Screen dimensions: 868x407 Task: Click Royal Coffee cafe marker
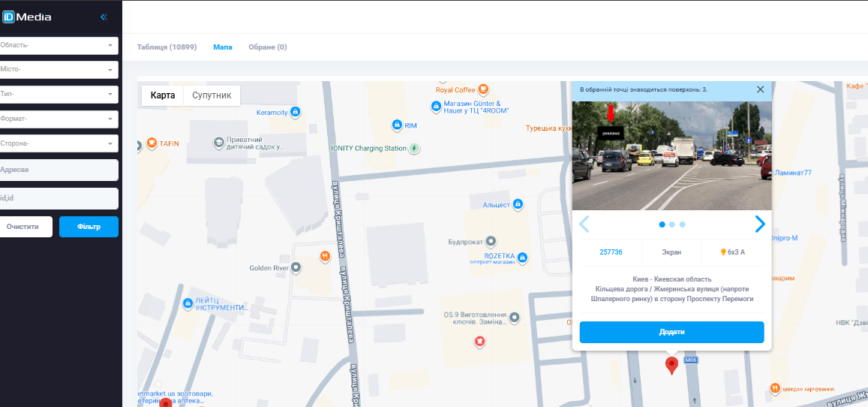coord(483,89)
